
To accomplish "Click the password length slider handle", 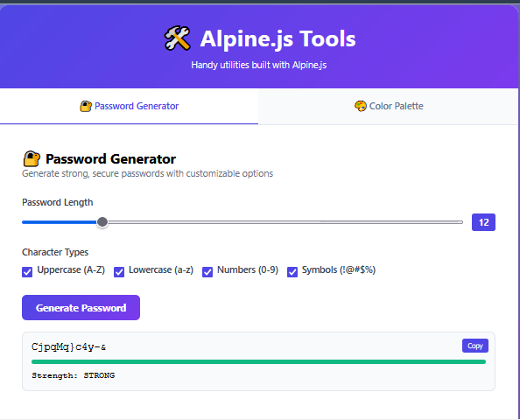I will click(102, 222).
